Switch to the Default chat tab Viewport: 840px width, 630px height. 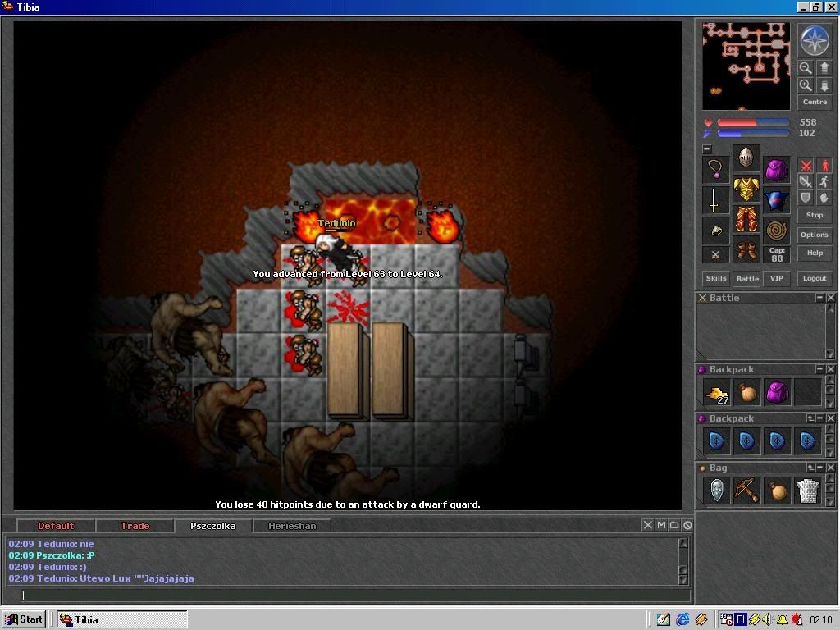(x=56, y=526)
